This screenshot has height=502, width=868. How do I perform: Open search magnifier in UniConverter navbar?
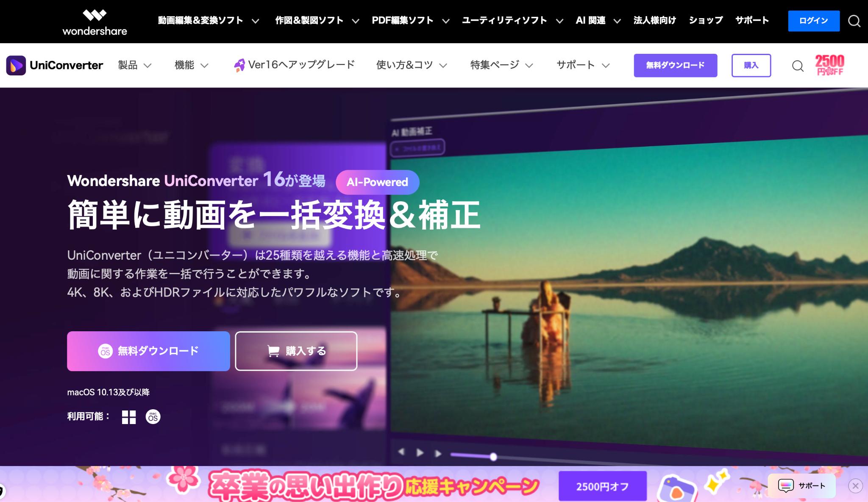pyautogui.click(x=798, y=66)
